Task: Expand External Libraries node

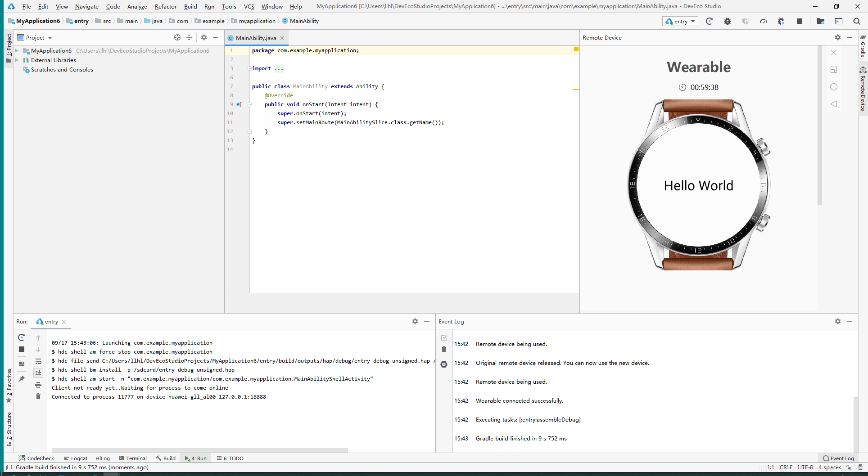Action: point(17,60)
